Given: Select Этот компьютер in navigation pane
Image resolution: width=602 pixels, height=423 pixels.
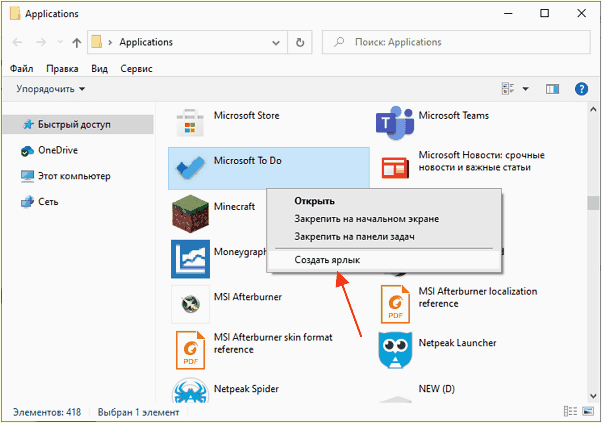Looking at the screenshot, I should [x=78, y=176].
